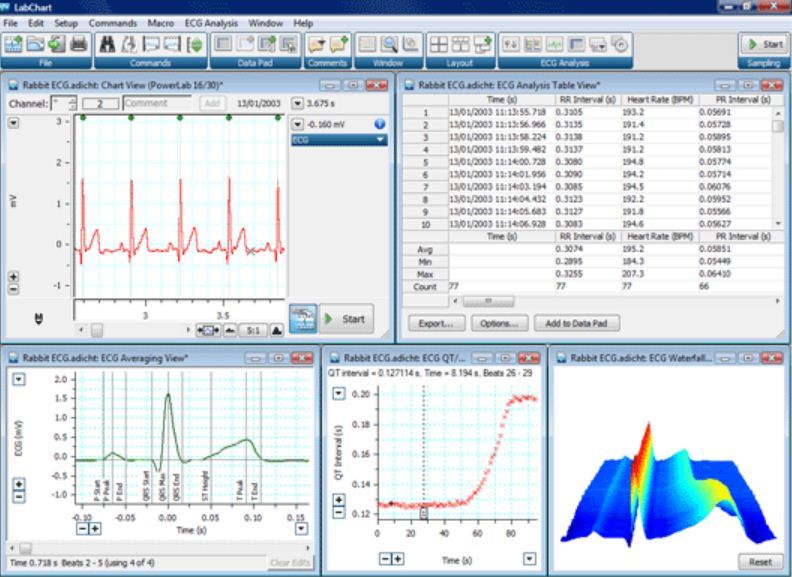This screenshot has width=792, height=577.
Task: Click the greyed Add comment button
Action: [x=212, y=104]
